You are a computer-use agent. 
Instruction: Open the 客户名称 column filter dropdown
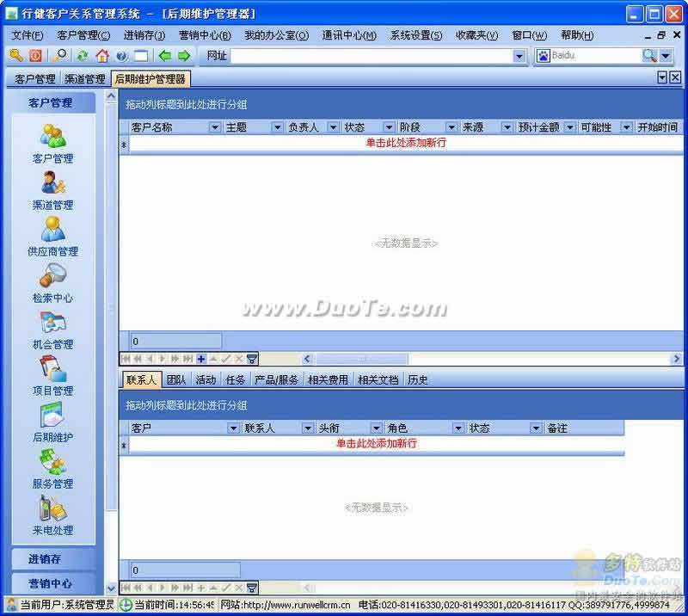[214, 127]
